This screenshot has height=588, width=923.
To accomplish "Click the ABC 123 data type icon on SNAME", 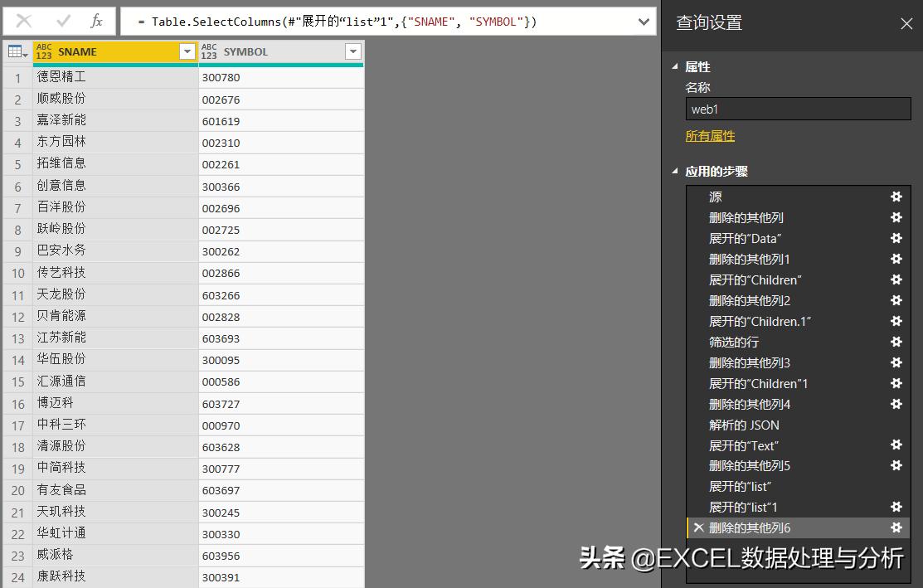I will (44, 51).
